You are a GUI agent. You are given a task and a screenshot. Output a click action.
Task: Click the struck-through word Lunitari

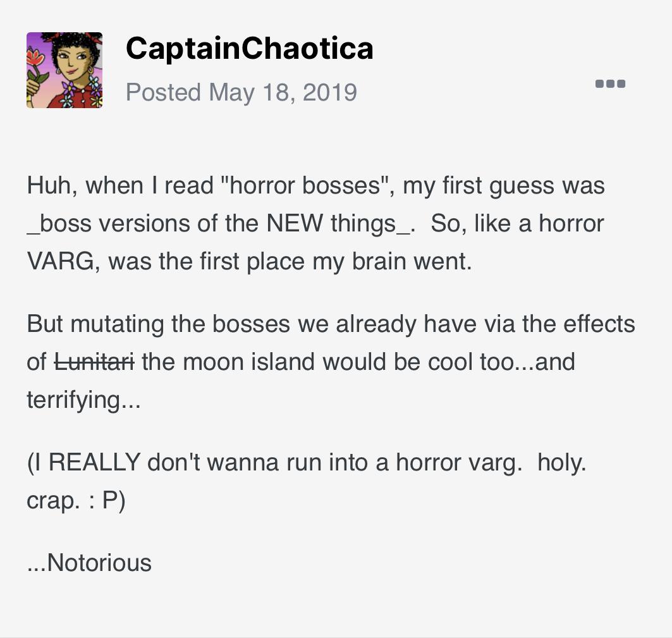pos(94,362)
